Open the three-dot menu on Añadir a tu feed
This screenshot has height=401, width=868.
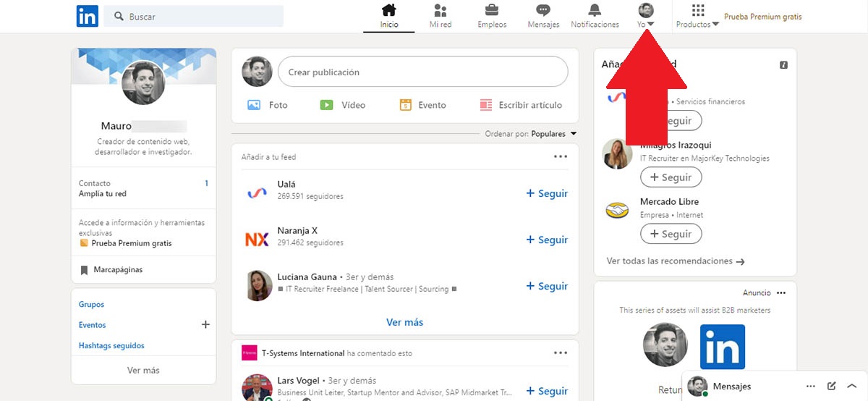point(561,156)
